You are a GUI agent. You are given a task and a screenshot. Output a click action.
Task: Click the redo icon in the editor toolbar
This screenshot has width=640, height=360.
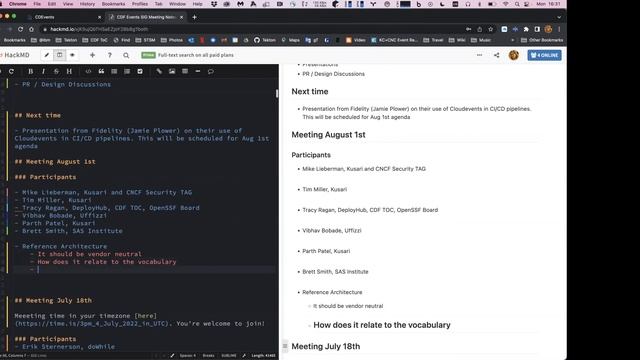click(x=11, y=71)
